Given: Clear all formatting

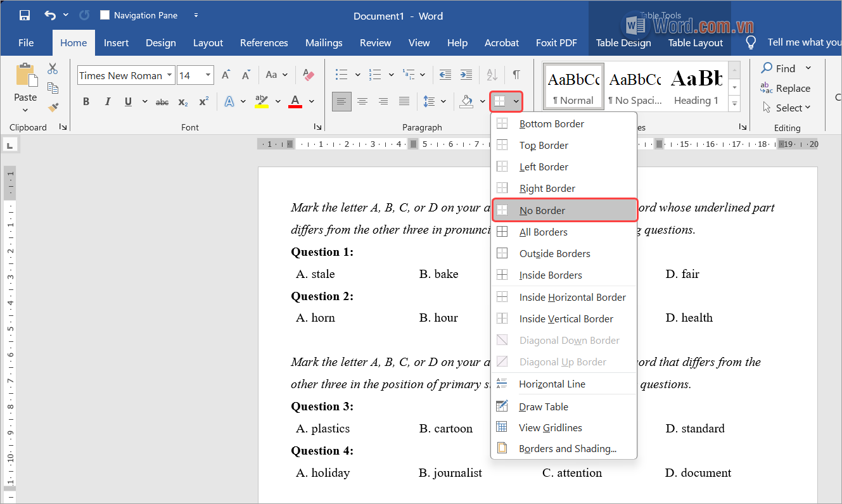Looking at the screenshot, I should tap(309, 75).
